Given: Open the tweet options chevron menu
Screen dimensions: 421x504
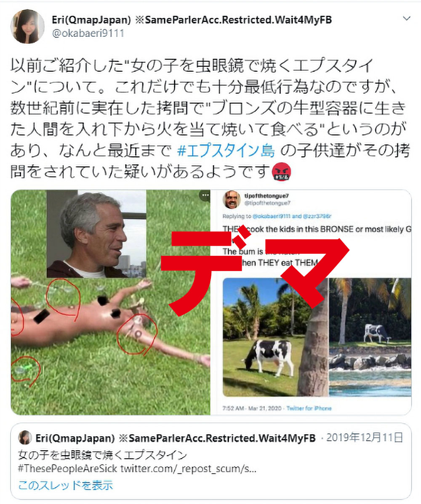Looking at the screenshot, I should pos(407,19).
